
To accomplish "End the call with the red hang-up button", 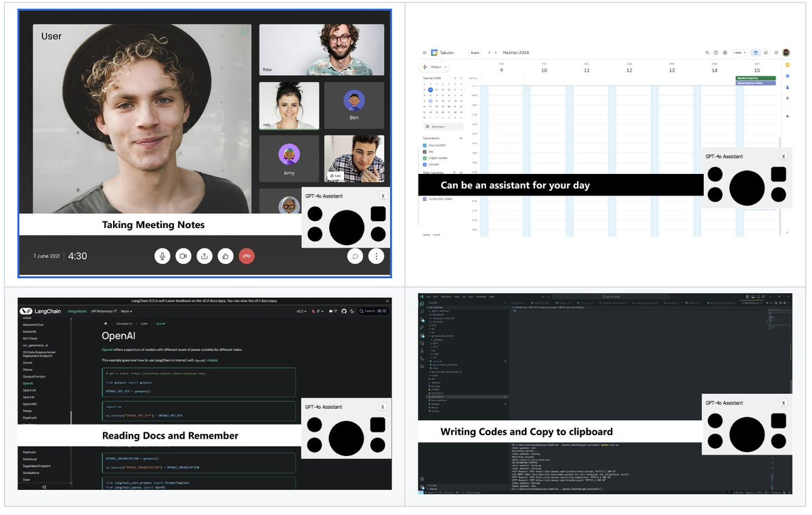I will [247, 256].
